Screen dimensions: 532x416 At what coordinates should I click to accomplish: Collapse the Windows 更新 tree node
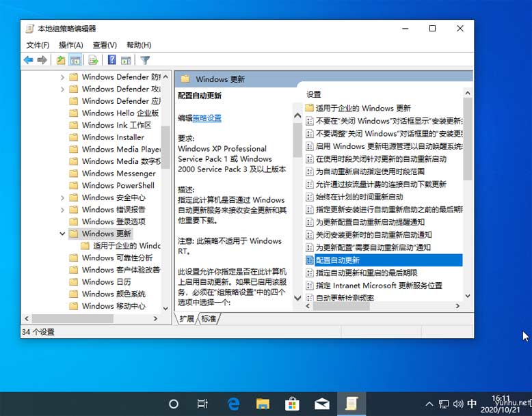(62, 234)
